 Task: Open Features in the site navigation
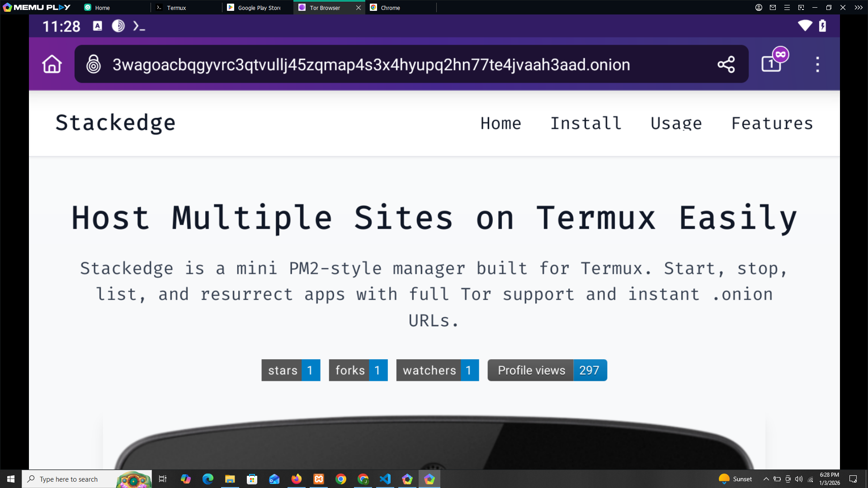click(772, 123)
